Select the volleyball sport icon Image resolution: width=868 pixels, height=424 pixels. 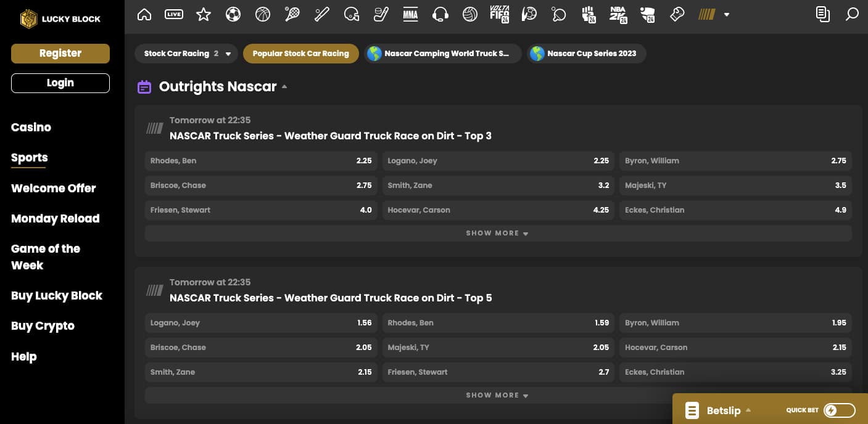(470, 14)
